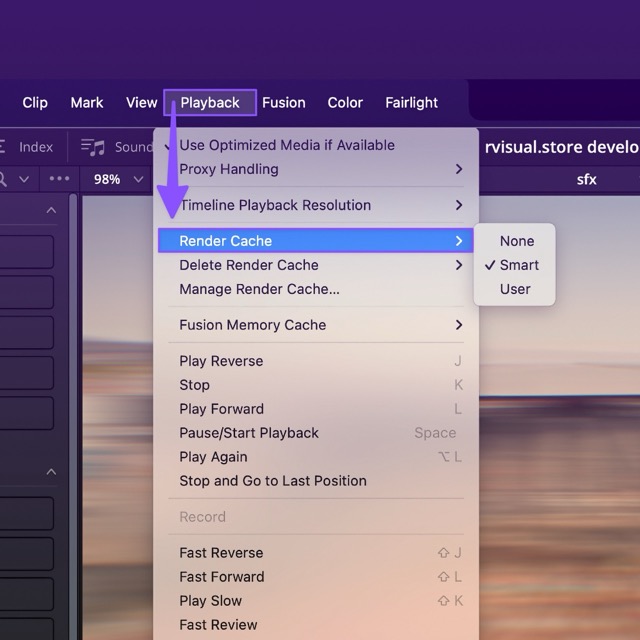Expand the Fusion Memory Cache submenu
640x640 pixels.
coord(459,325)
